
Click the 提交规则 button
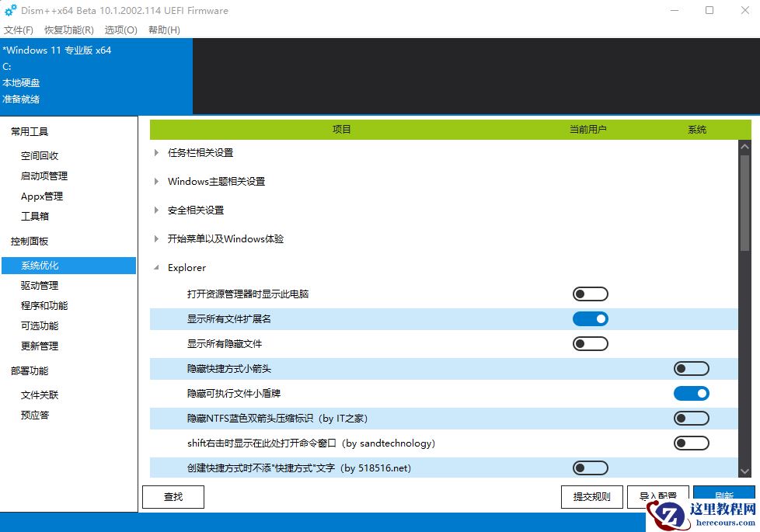(591, 496)
